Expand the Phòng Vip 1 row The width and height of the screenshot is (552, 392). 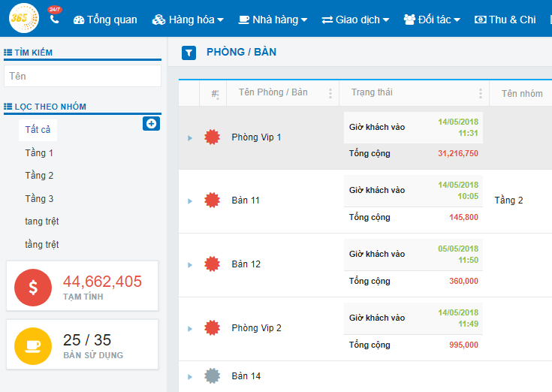pos(190,137)
